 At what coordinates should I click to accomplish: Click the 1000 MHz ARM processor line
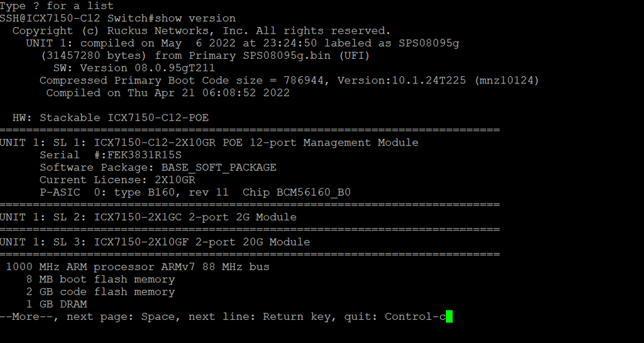[x=137, y=267]
